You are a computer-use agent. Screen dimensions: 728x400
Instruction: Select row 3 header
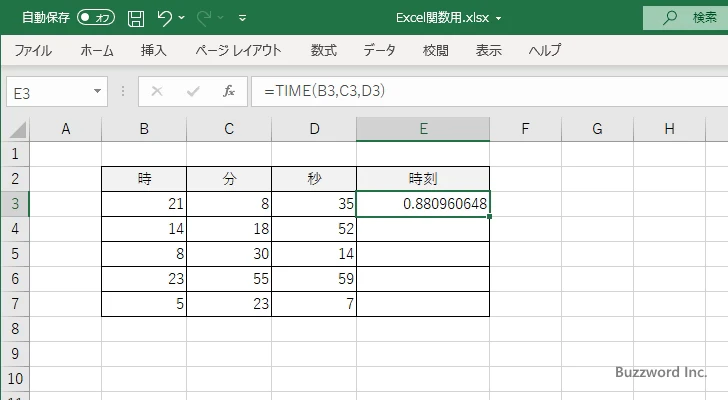point(14,204)
